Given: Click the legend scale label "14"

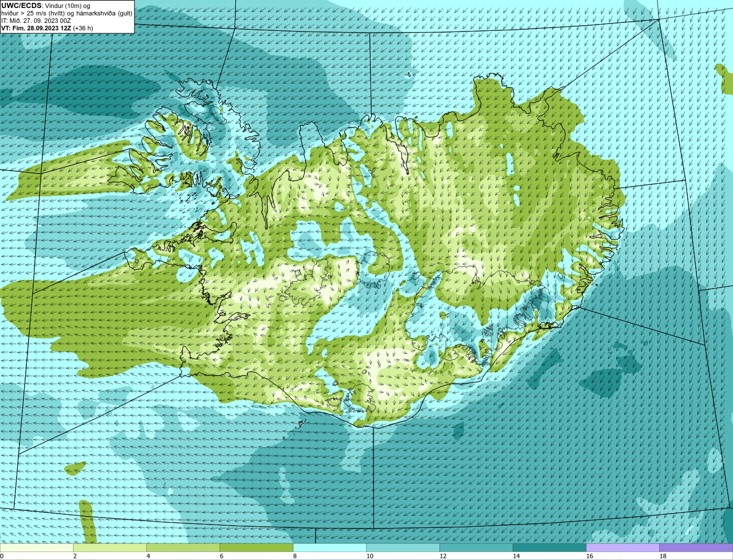Looking at the screenshot, I should [x=517, y=556].
